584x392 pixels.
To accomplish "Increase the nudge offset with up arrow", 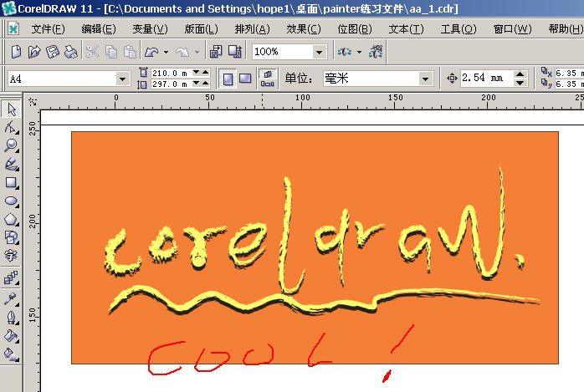I will click(x=520, y=74).
